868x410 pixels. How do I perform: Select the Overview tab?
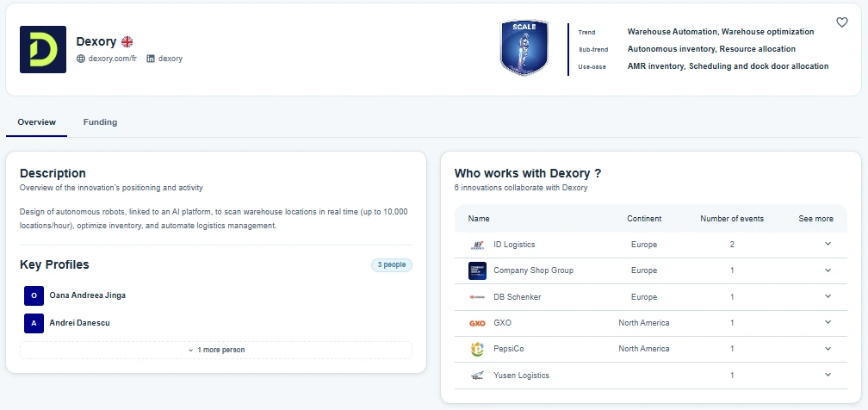pos(36,122)
